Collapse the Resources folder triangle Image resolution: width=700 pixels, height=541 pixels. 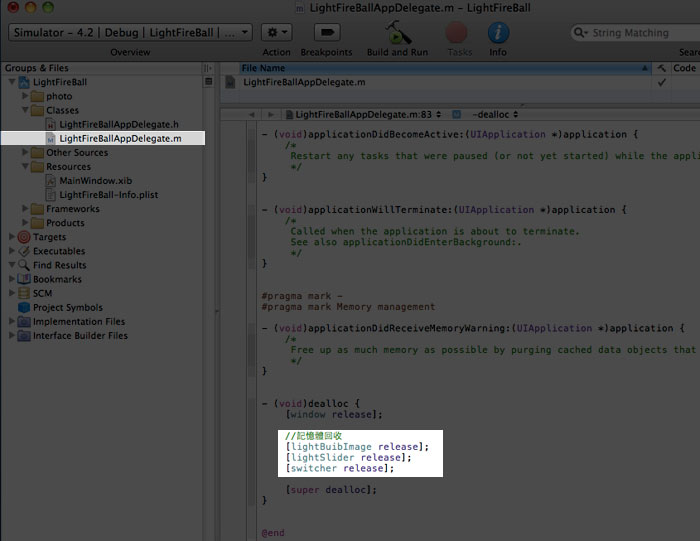coord(25,166)
